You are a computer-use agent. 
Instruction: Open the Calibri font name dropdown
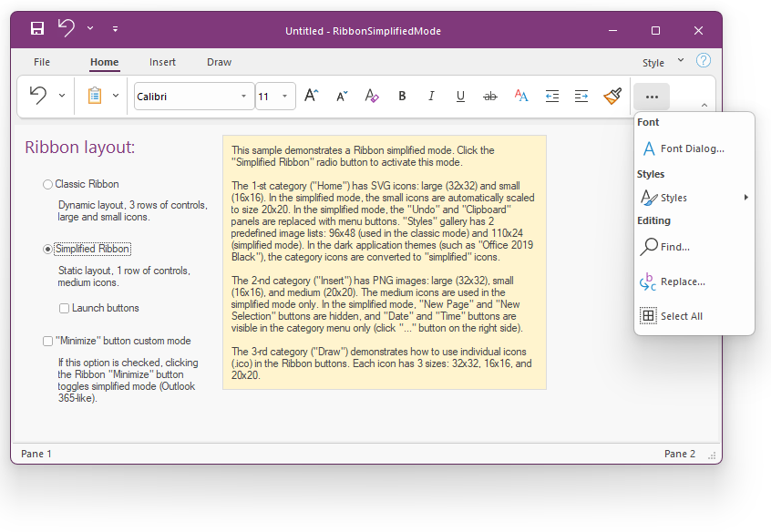click(243, 97)
